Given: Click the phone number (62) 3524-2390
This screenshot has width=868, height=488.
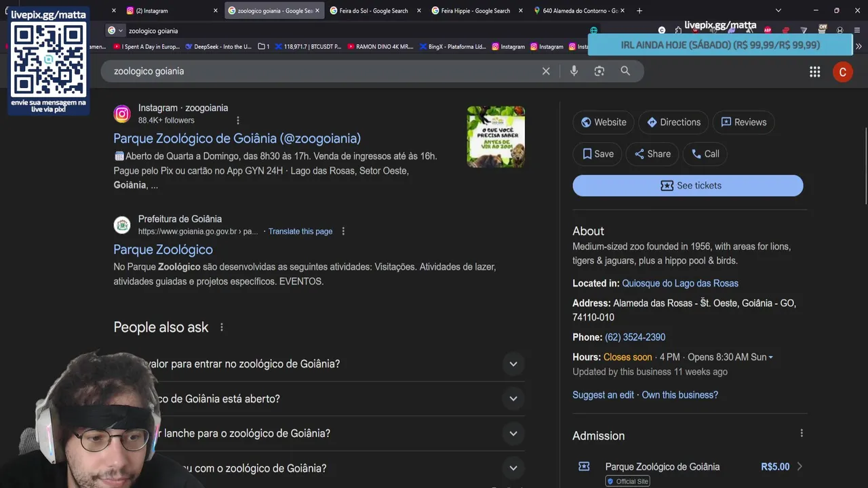Looking at the screenshot, I should (x=635, y=337).
